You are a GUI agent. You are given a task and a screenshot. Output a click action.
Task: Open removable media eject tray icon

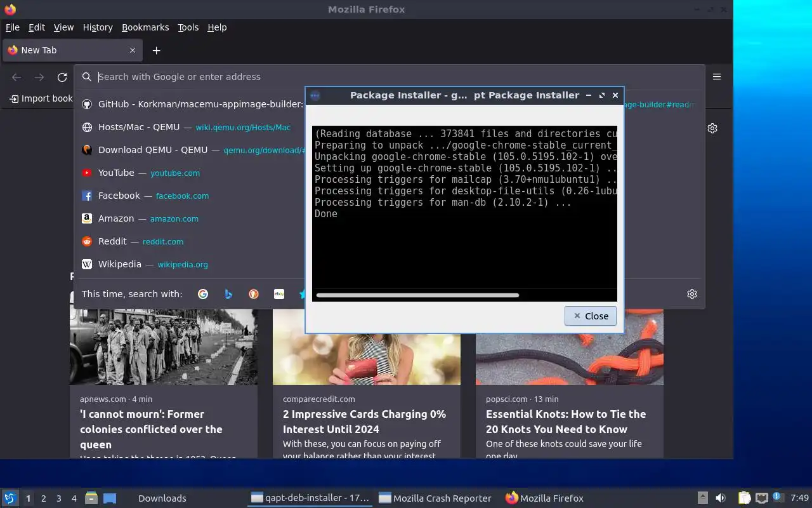(x=702, y=498)
